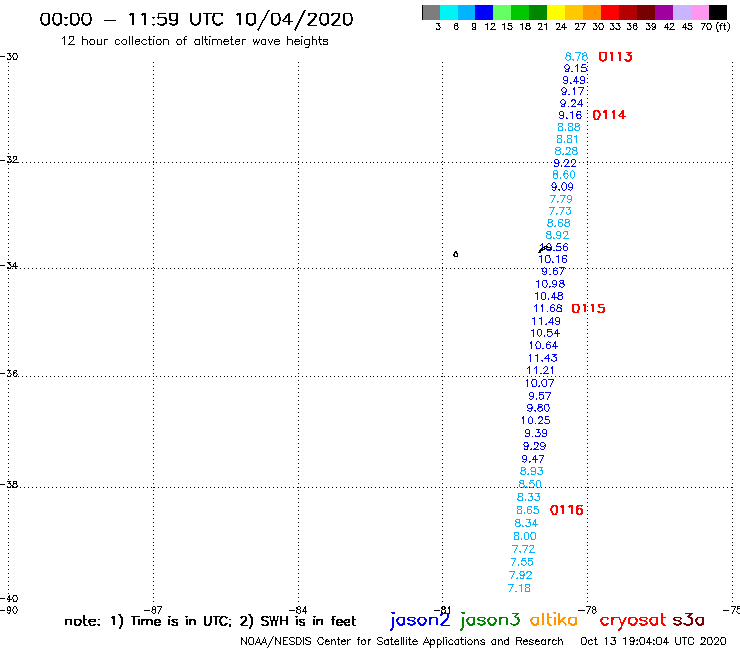
Task: Click the purple color legend swatch
Action: tap(664, 12)
